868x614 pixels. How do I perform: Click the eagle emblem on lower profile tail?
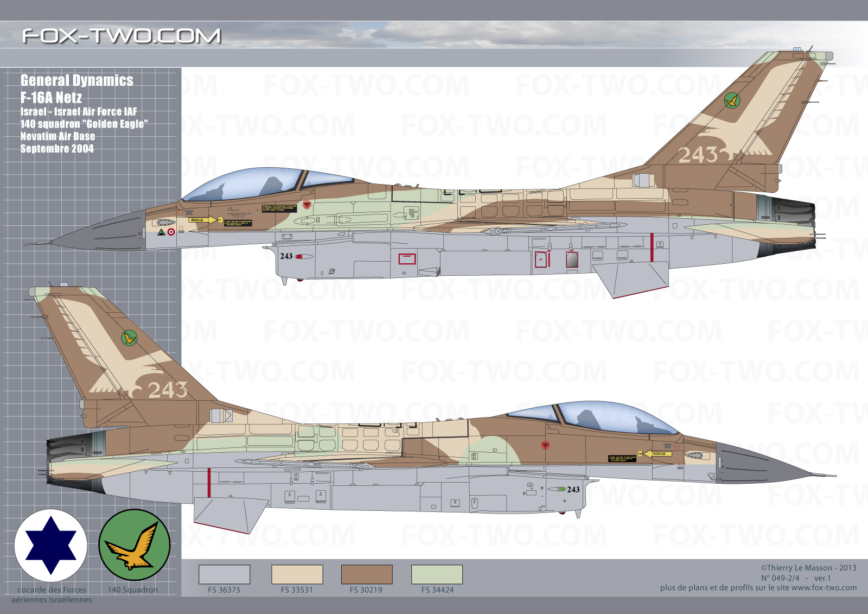click(129, 338)
